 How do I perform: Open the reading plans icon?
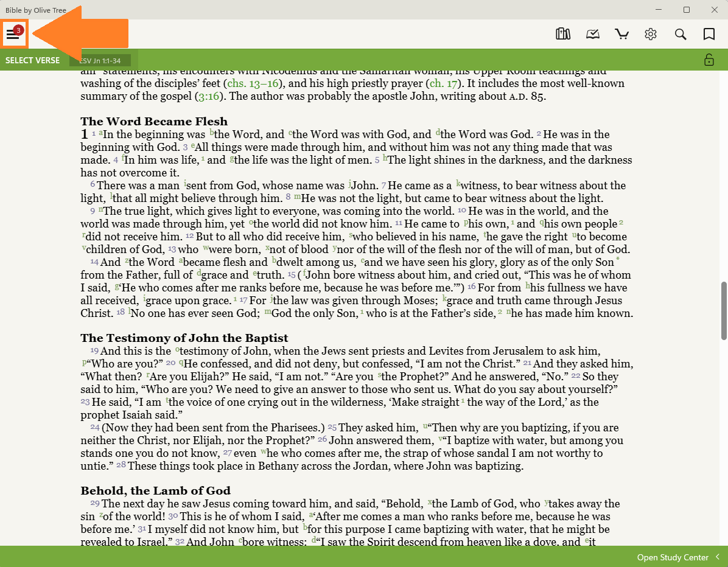(592, 34)
